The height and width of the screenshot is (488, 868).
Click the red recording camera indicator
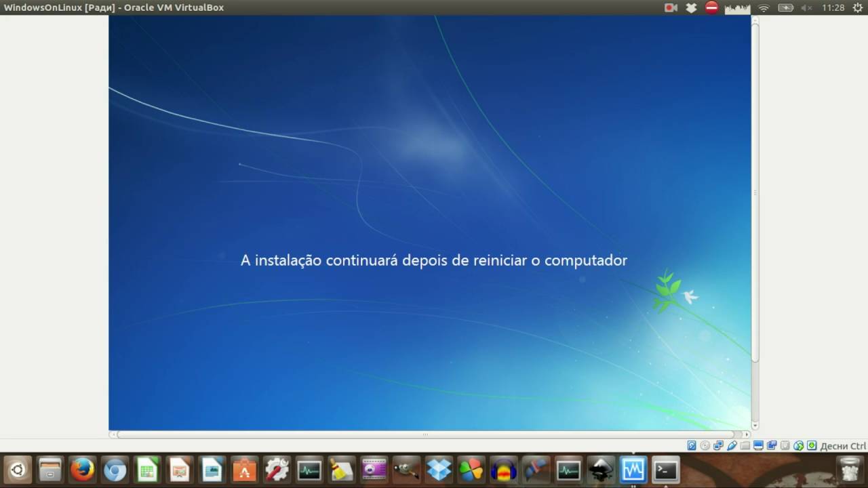671,7
